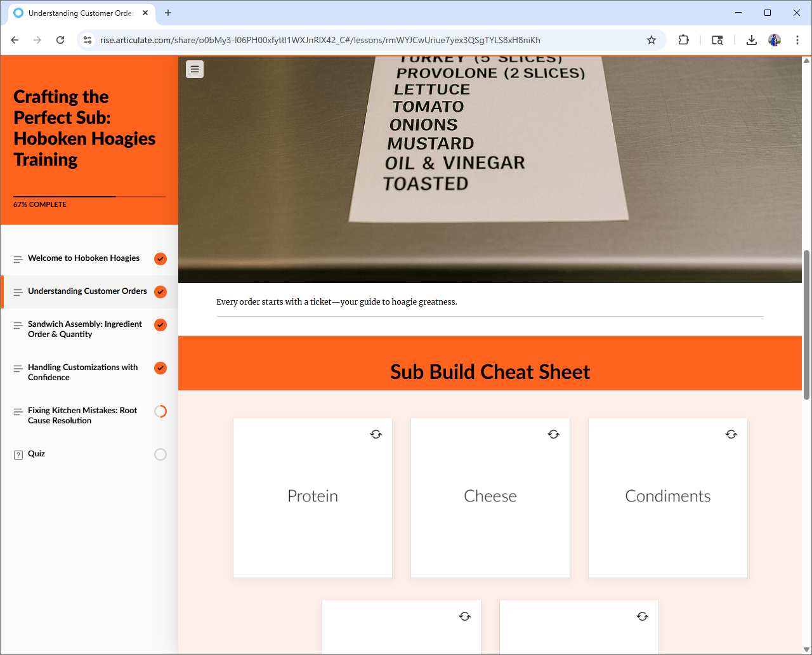Open the Chrome profile avatar menu
The width and height of the screenshot is (812, 655).
[x=775, y=40]
